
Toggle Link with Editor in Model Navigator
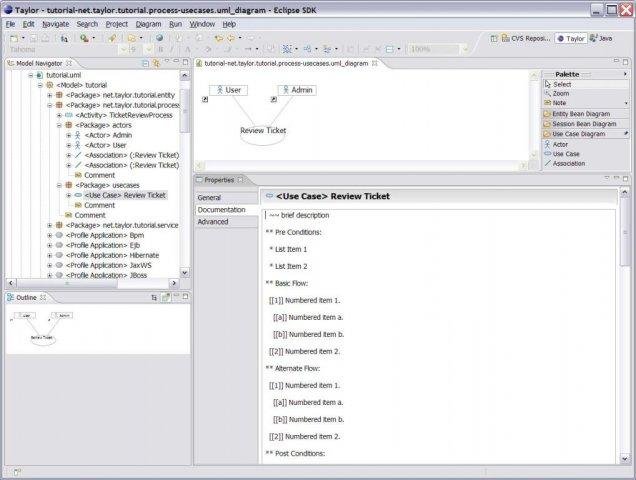coord(156,63)
